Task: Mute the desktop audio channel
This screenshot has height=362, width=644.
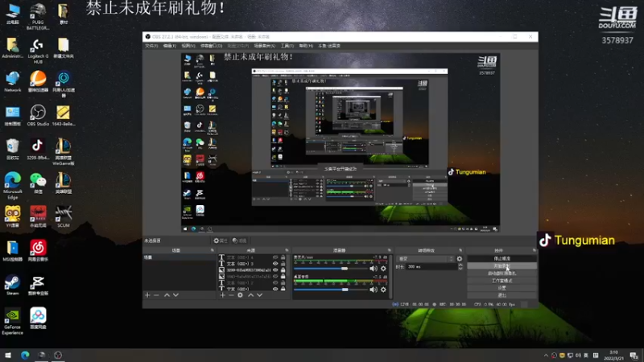Action: [373, 290]
